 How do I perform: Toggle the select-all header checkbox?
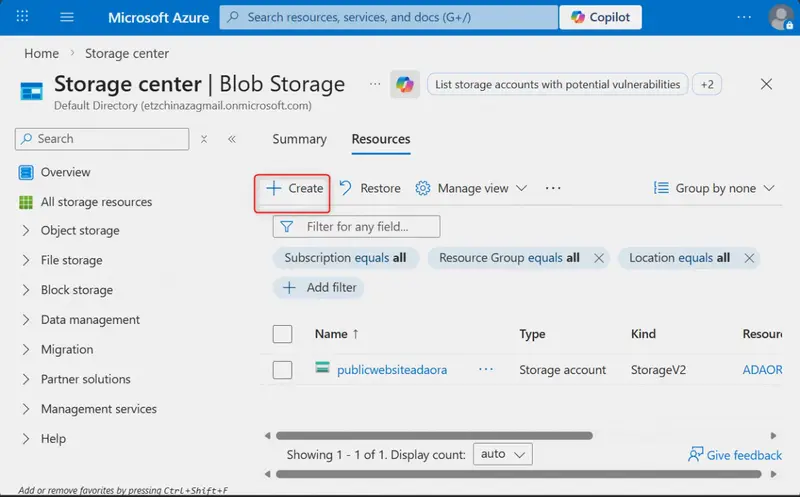click(x=282, y=334)
